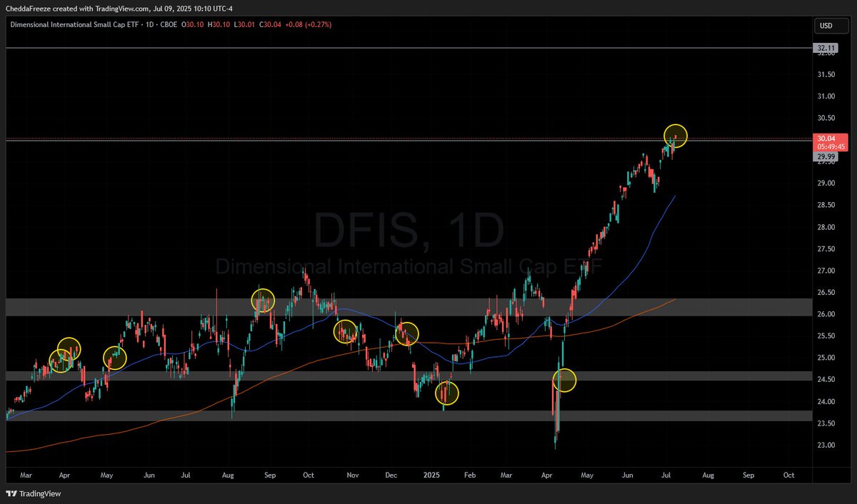Click the 25.00 price axis label
The height and width of the screenshot is (504, 857).
pos(826,358)
